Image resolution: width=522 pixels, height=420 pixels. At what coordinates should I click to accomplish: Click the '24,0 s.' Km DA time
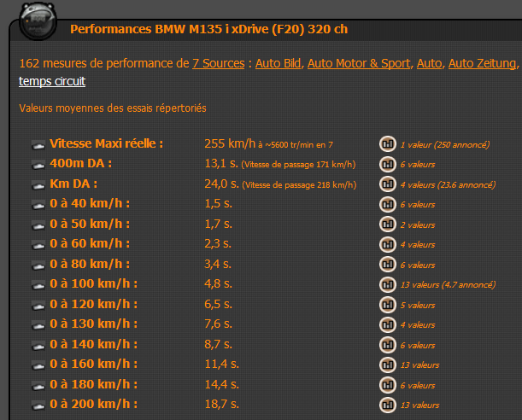pos(221,184)
